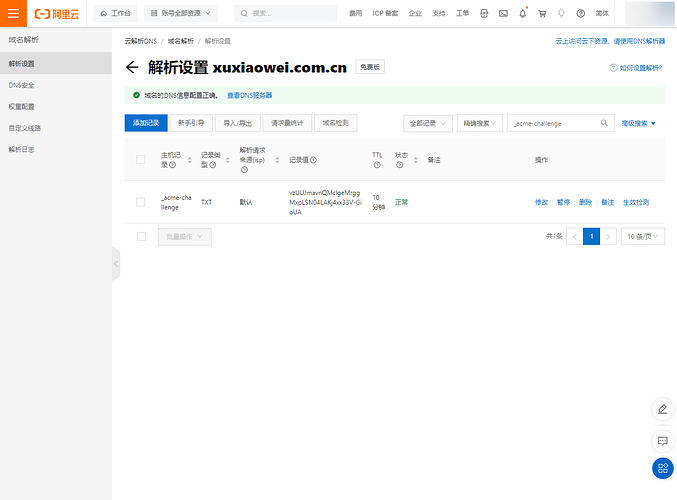The width and height of the screenshot is (677, 500).
Task: Open the 精确搜索 dropdown
Action: [479, 123]
